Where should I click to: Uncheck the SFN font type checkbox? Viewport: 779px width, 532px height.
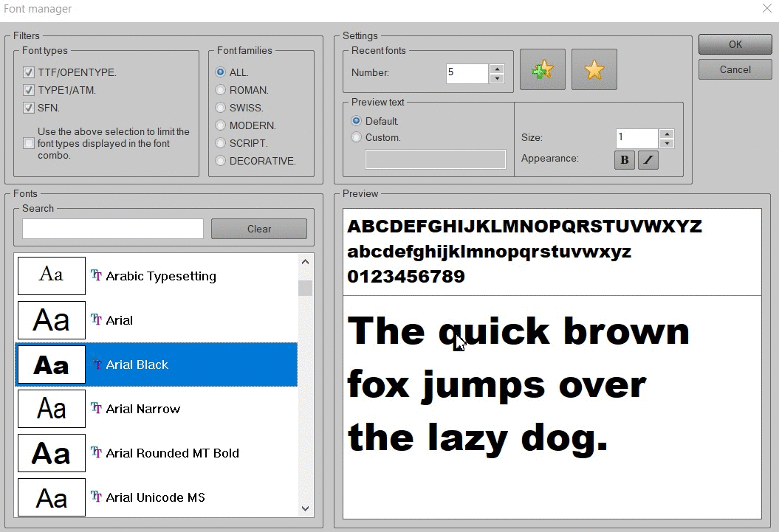pos(29,108)
